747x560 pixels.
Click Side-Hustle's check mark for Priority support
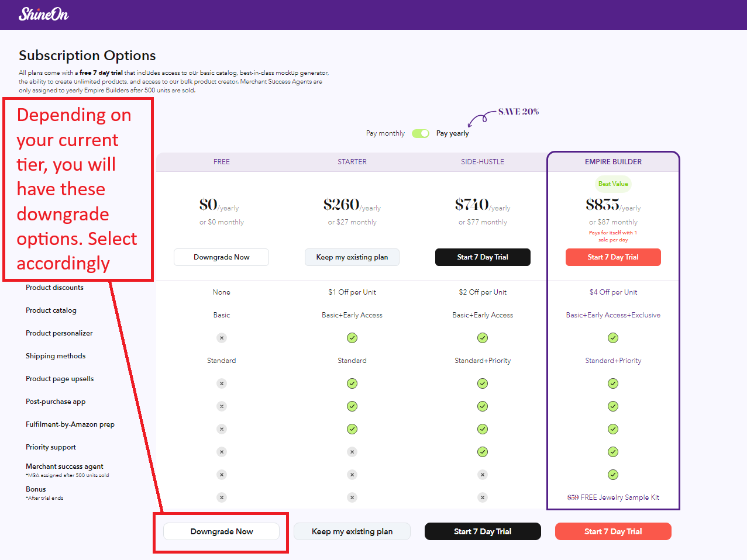(x=483, y=452)
